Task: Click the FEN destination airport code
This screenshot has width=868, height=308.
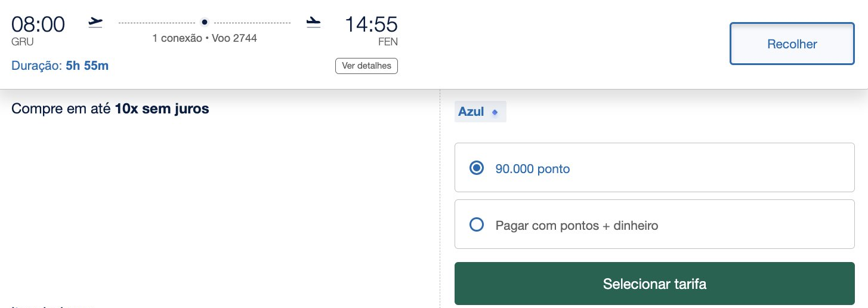Action: [x=388, y=42]
